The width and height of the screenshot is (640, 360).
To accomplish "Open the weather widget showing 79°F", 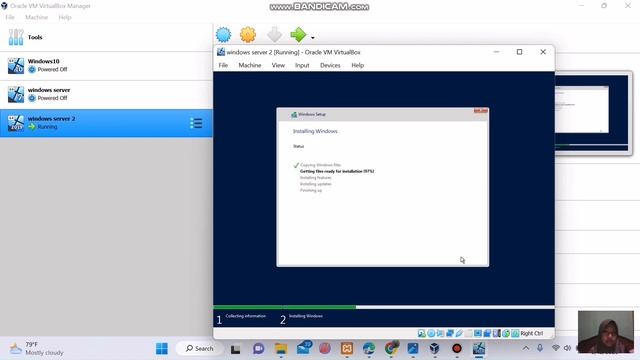I will (x=37, y=349).
